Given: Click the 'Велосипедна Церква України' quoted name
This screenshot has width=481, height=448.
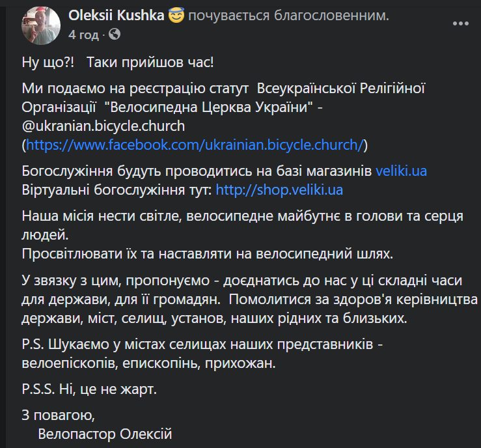Looking at the screenshot, I should (x=208, y=107).
